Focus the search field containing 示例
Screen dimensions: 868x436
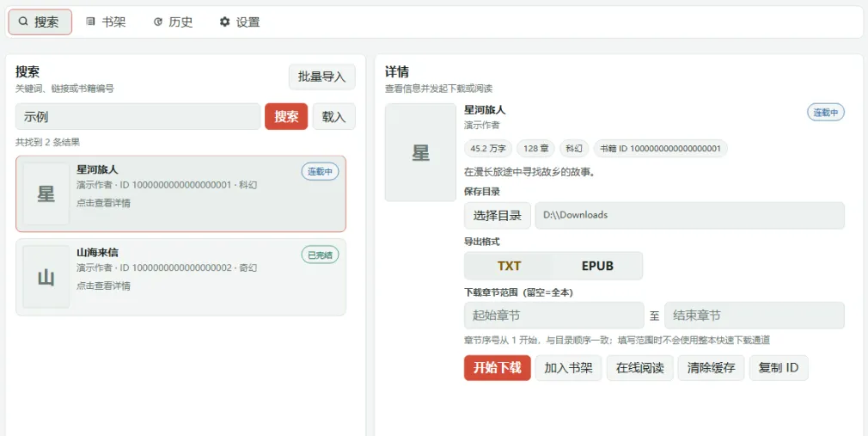(x=138, y=116)
